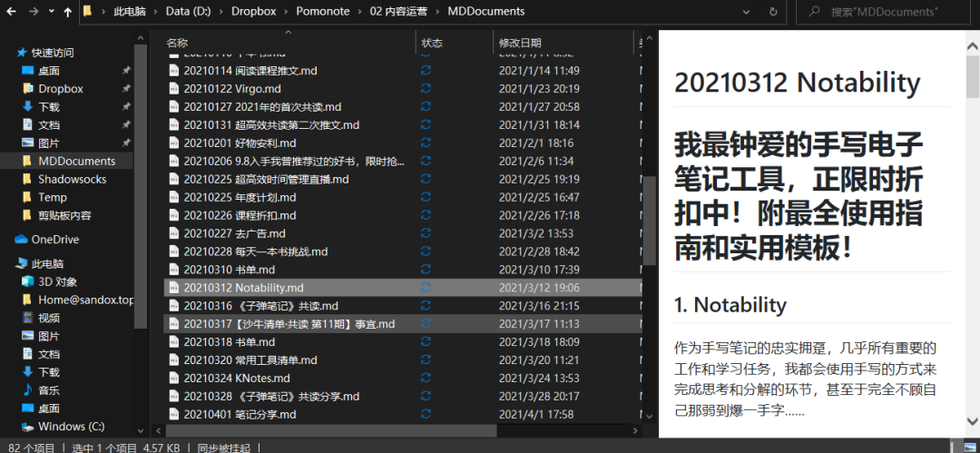The image size is (980, 453).
Task: Click the magnifier search icon
Action: pyautogui.click(x=813, y=11)
